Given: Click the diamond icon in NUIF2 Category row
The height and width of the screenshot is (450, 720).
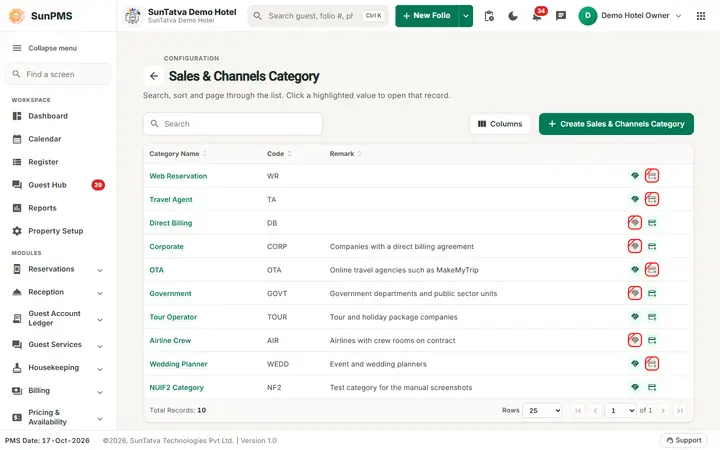Looking at the screenshot, I should [x=635, y=387].
